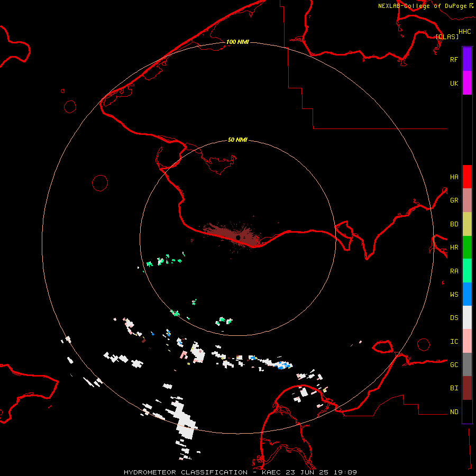Select the IC pink legend swatch
Image resolution: width=476 pixels, height=476 pixels.
click(467, 341)
